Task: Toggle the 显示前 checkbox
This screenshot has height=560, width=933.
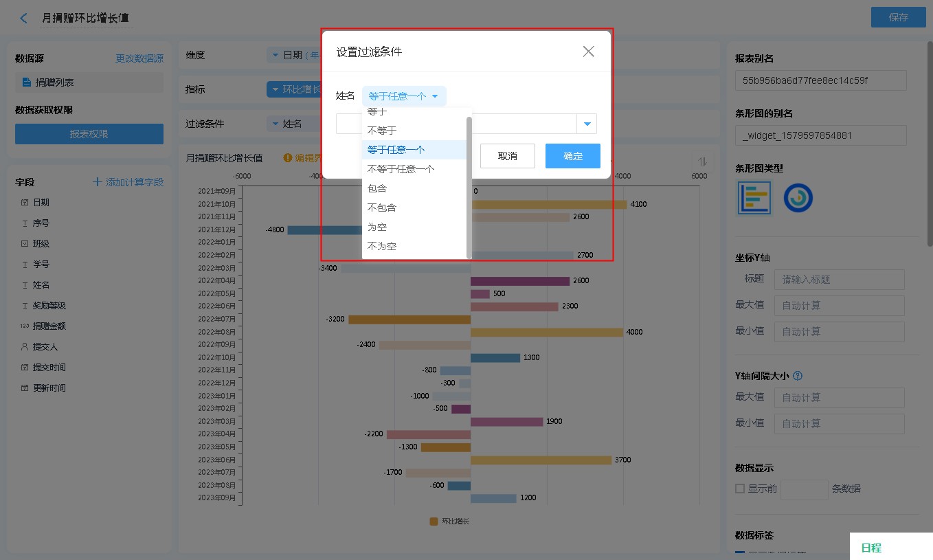Action: [x=740, y=489]
